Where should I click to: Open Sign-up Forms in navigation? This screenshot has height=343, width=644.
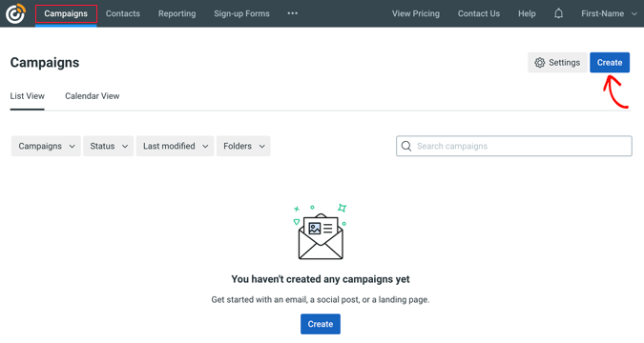coord(241,13)
